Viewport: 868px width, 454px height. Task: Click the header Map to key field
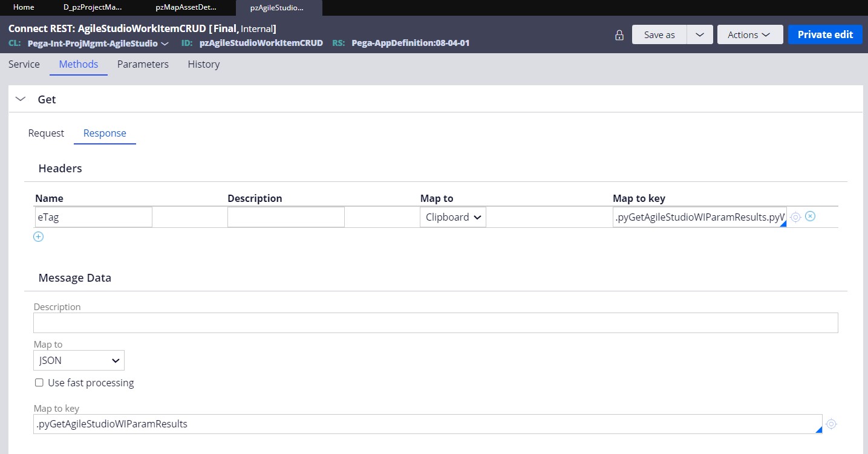[x=700, y=217]
